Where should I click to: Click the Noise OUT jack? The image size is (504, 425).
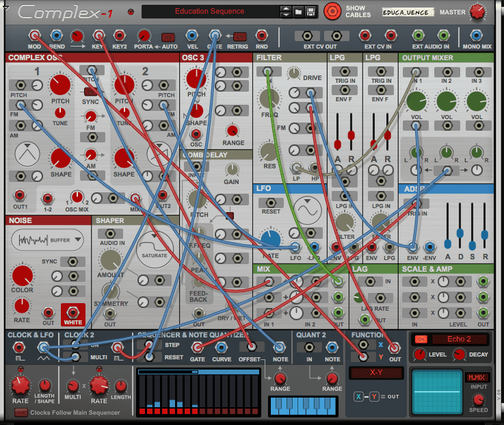[x=49, y=312]
